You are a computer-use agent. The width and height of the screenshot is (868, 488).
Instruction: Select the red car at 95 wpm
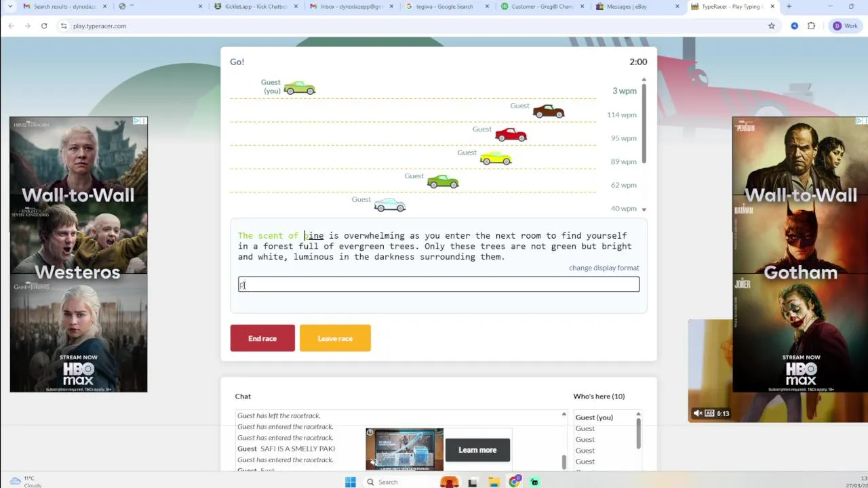pyautogui.click(x=511, y=134)
